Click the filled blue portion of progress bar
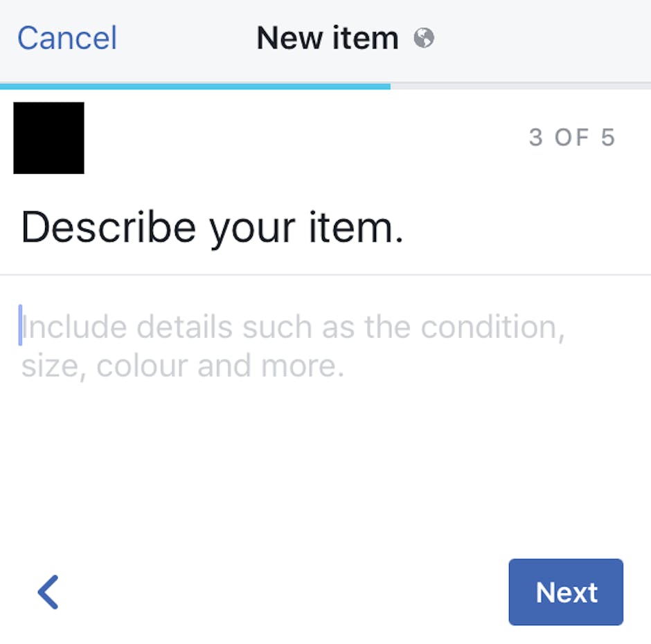The image size is (651, 644). tap(195, 87)
